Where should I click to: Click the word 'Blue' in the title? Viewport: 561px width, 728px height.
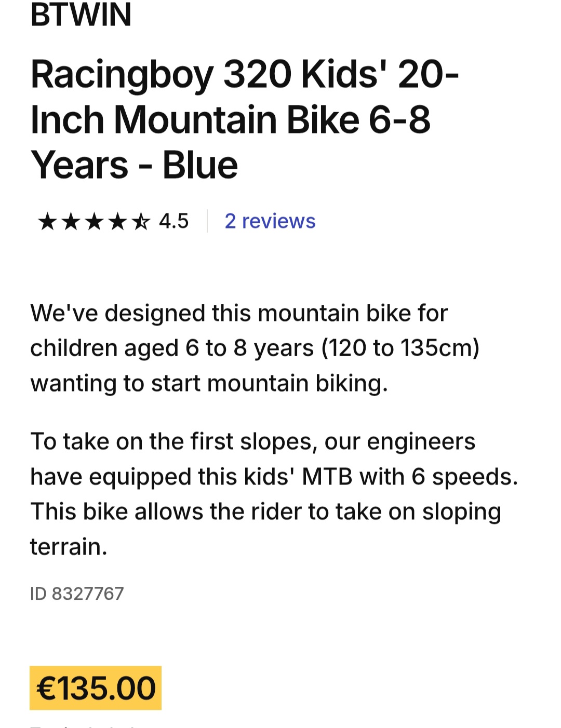pos(200,165)
